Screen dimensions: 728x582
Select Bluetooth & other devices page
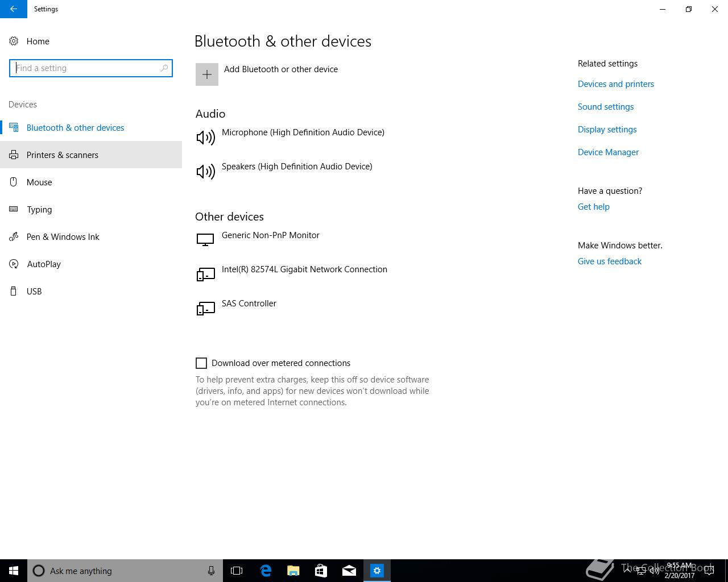click(91, 127)
